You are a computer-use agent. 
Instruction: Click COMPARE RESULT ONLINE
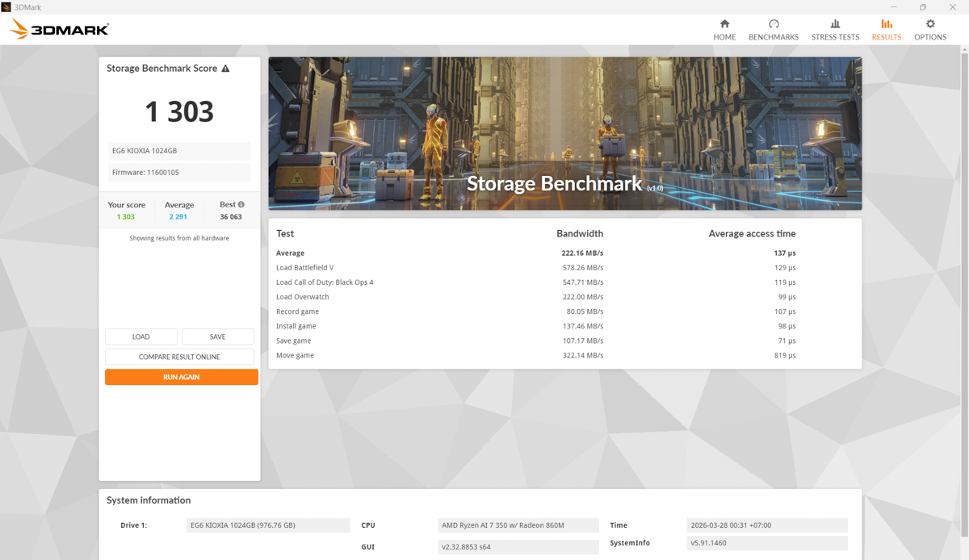[x=178, y=356]
